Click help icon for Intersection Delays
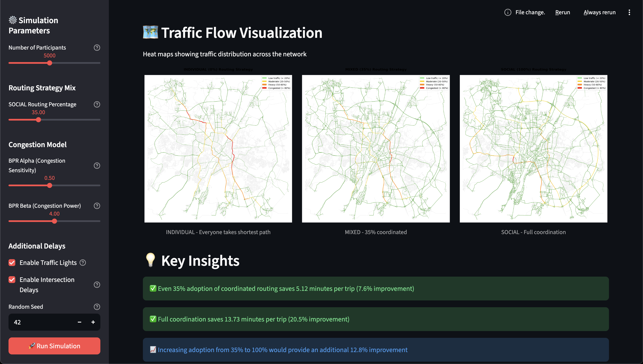 click(x=97, y=285)
